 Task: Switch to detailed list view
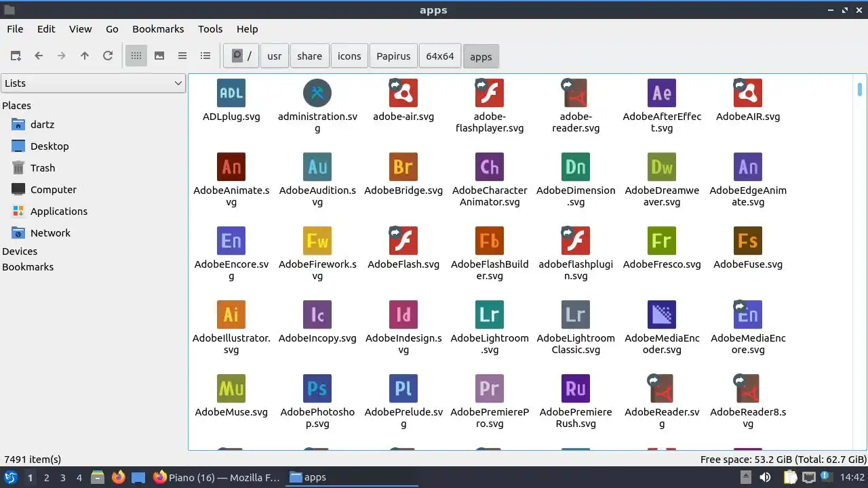click(205, 56)
